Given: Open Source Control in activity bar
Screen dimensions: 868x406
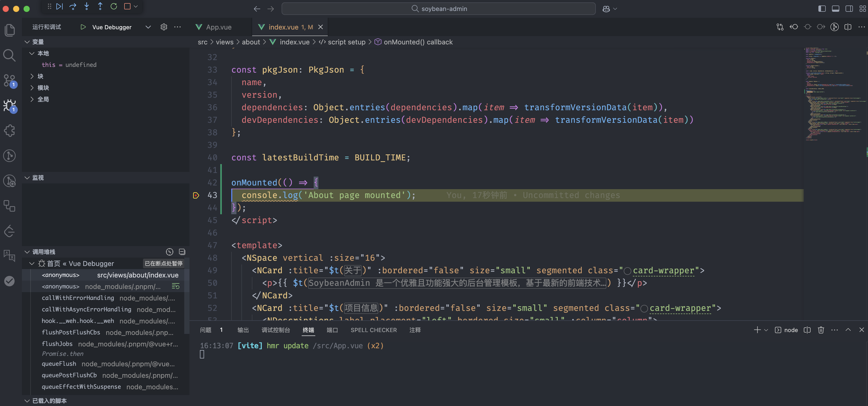Looking at the screenshot, I should coord(9,80).
